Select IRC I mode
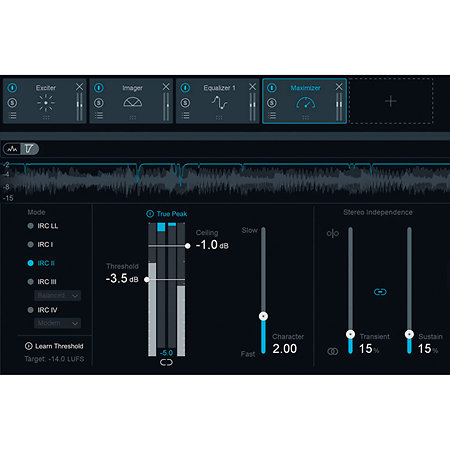The width and height of the screenshot is (450, 450). 40,245
